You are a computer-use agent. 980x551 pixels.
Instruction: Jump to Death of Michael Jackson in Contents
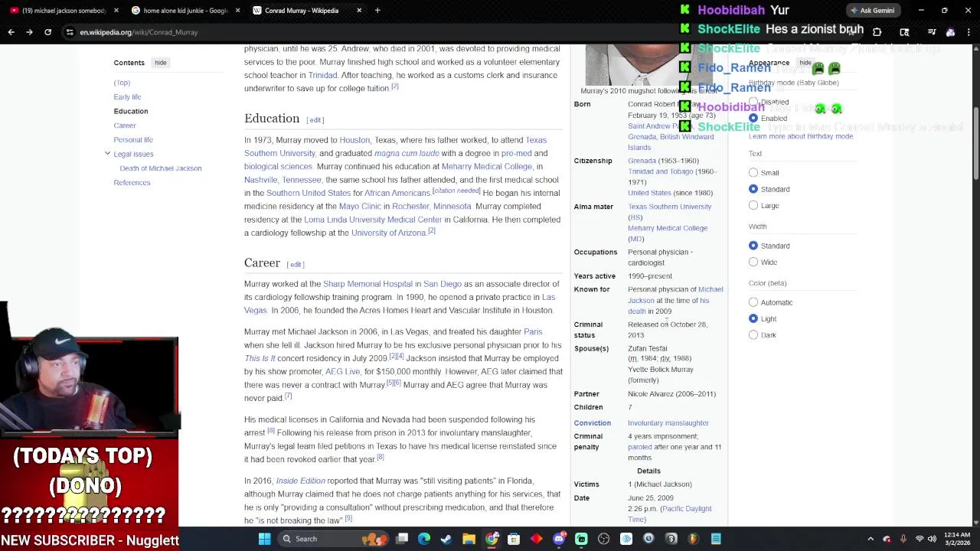[161, 168]
